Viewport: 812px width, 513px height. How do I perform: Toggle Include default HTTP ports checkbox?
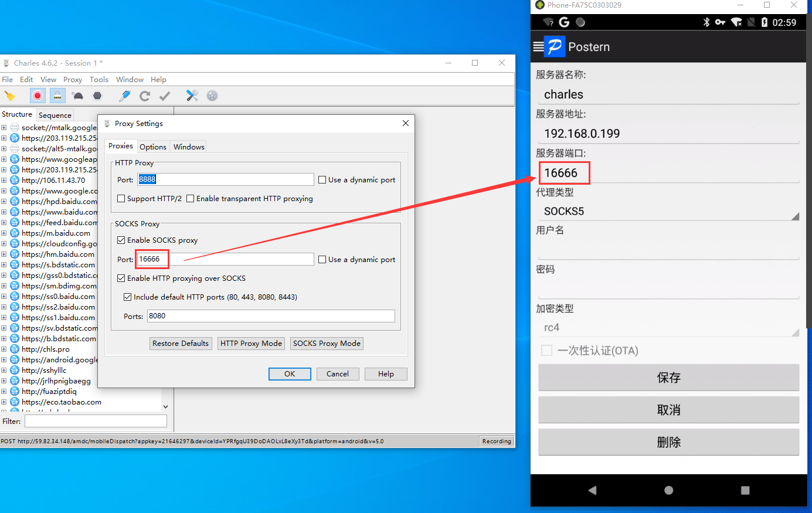coord(128,297)
